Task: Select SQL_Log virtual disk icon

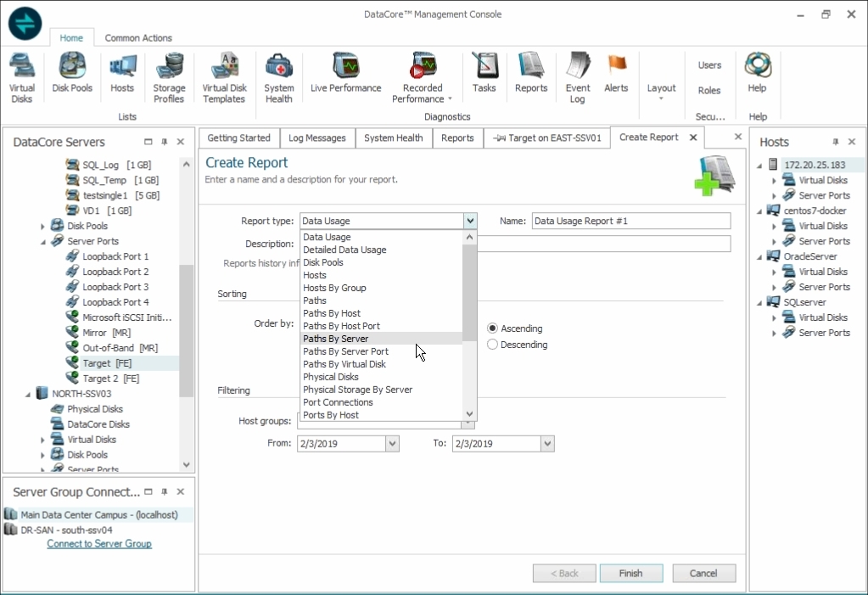Action: 72,165
